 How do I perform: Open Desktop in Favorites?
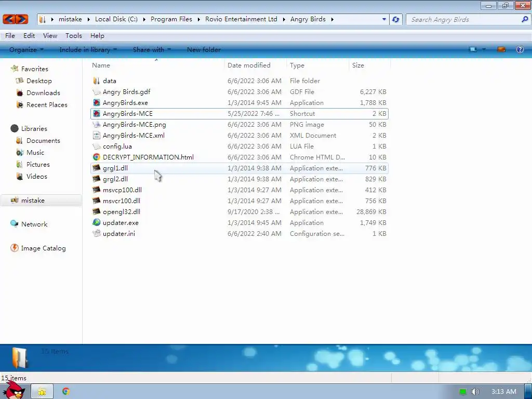click(x=39, y=81)
